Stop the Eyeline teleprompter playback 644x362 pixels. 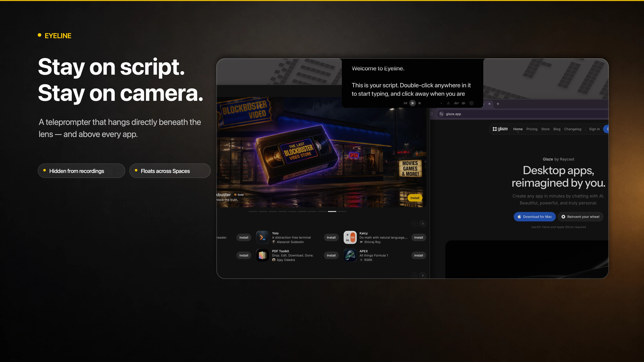(420, 103)
